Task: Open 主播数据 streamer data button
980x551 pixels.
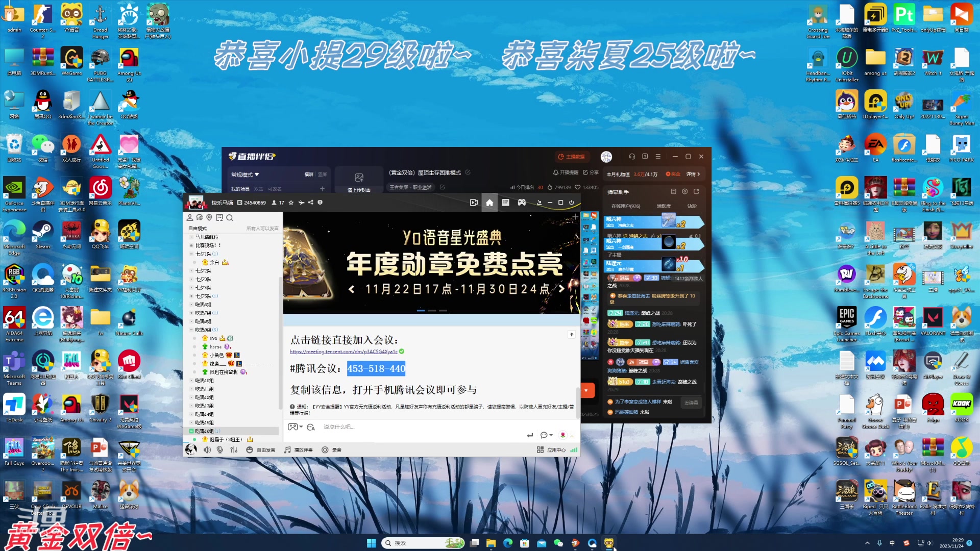Action: [572, 157]
